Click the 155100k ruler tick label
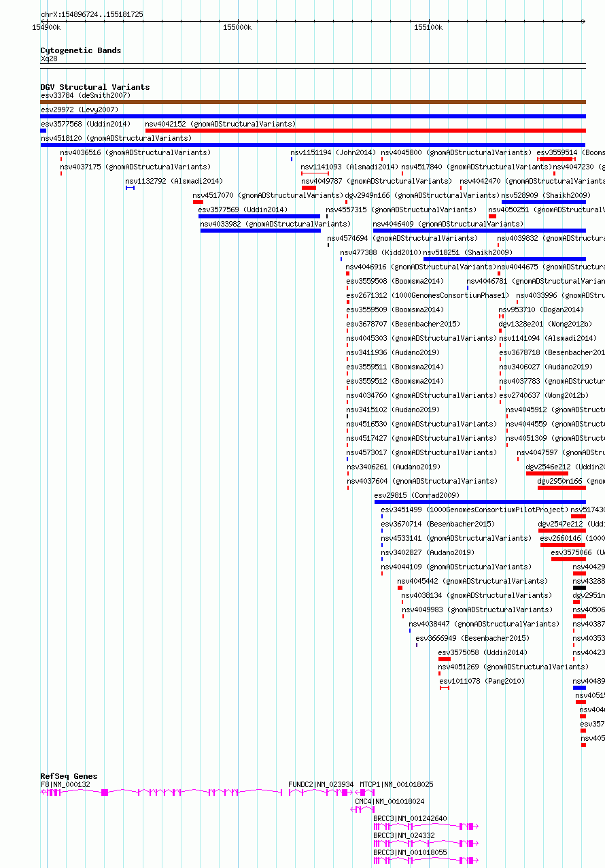Image resolution: width=605 pixels, height=868 pixels. [x=428, y=27]
